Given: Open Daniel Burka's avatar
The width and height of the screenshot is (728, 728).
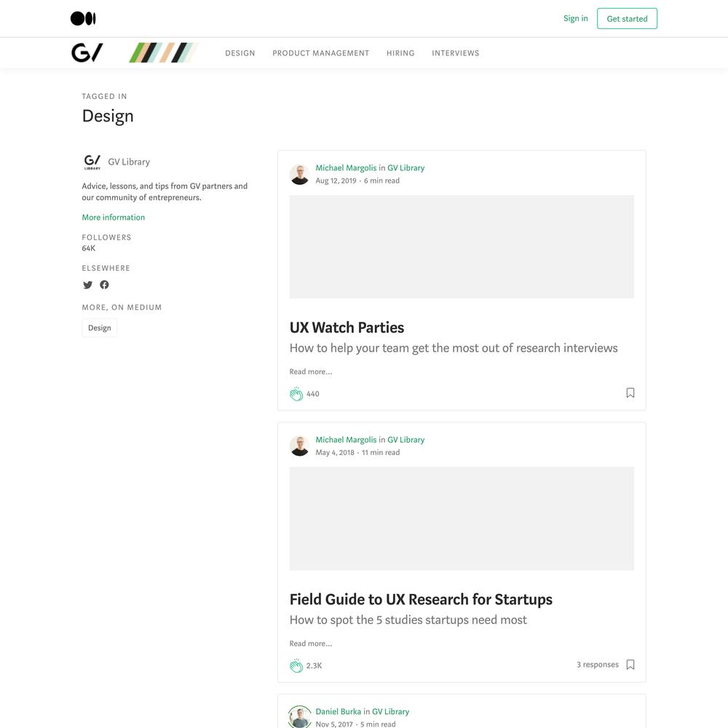Looking at the screenshot, I should [x=299, y=717].
